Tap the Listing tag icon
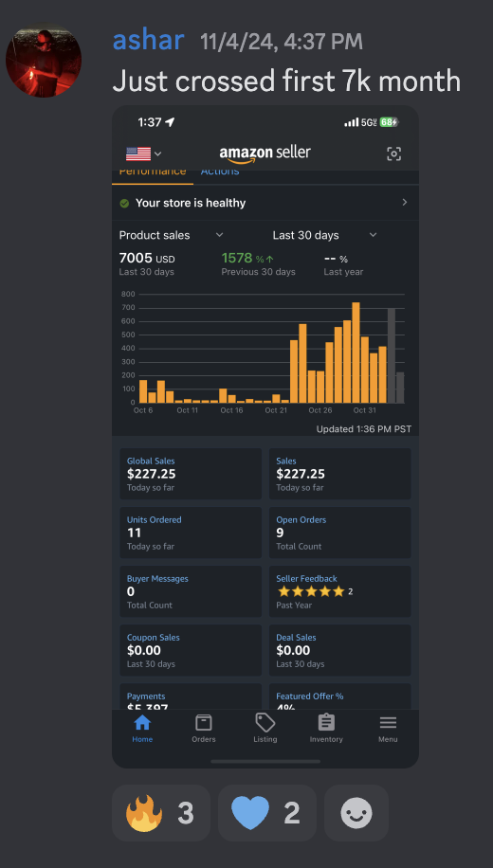The width and height of the screenshot is (493, 868). click(265, 722)
